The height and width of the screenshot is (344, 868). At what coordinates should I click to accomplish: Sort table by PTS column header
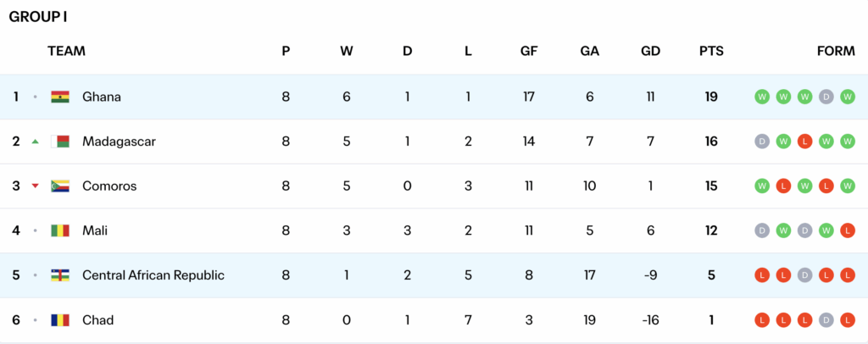point(711,51)
